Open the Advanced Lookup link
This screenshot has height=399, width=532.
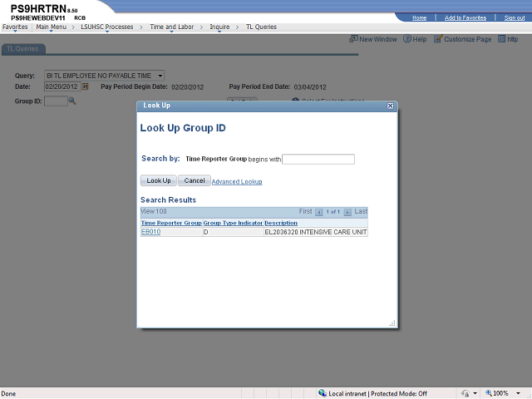coord(237,181)
